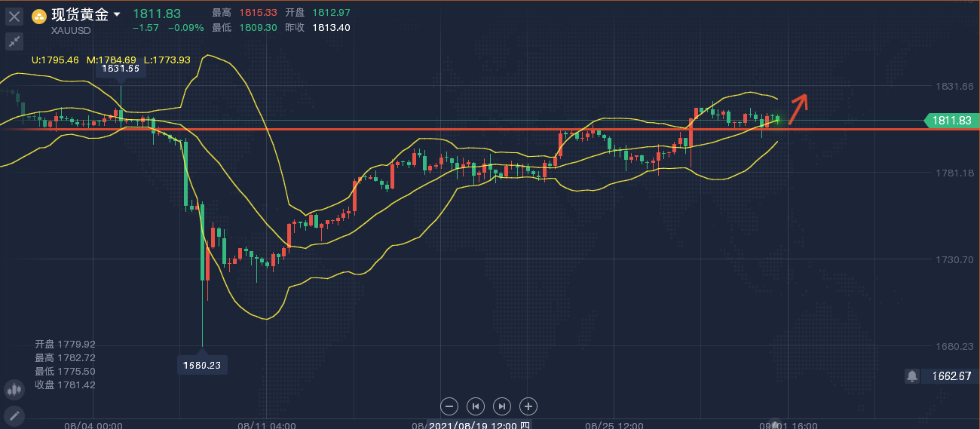Open the candlestick chart type selector

(14, 390)
